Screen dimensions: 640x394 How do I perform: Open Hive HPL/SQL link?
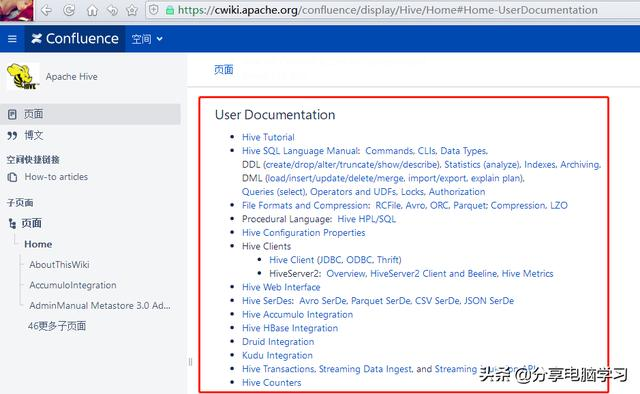pyautogui.click(x=367, y=219)
